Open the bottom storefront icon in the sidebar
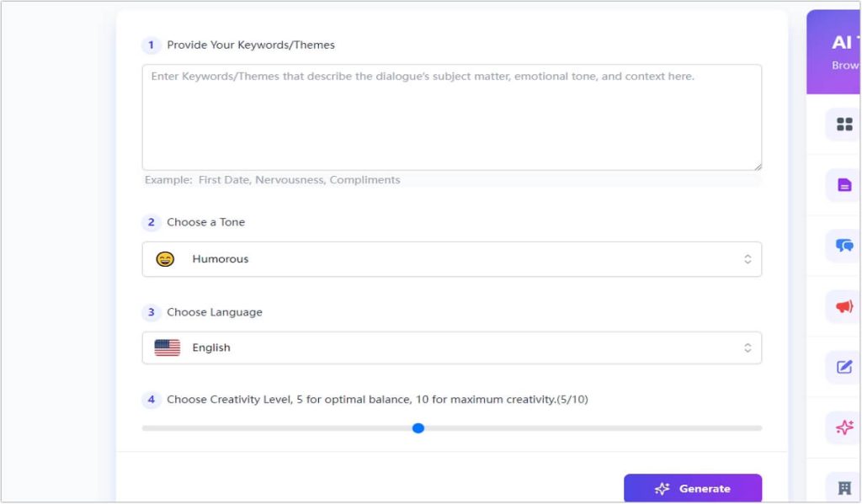This screenshot has height=504, width=862. click(x=842, y=487)
